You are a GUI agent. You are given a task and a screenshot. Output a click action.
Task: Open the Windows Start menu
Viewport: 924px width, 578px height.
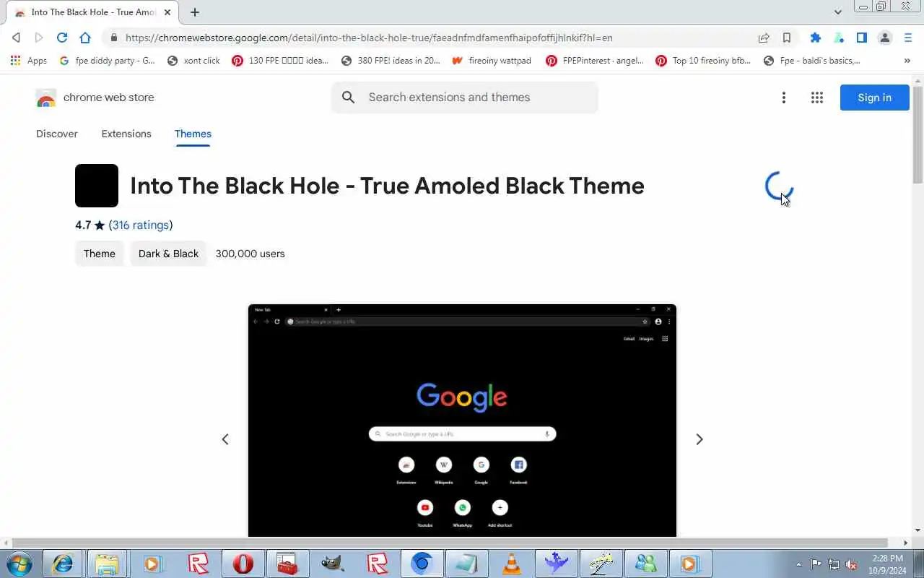[19, 563]
